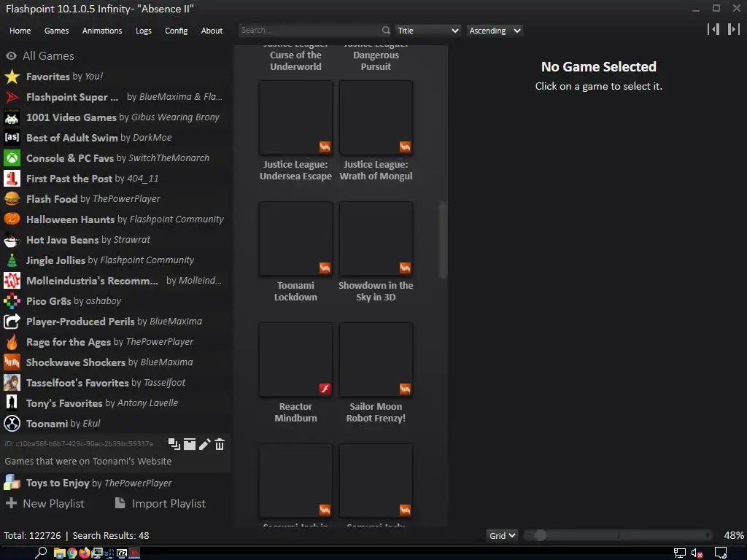
Task: Click the muted volume icon in system tray
Action: click(x=697, y=553)
